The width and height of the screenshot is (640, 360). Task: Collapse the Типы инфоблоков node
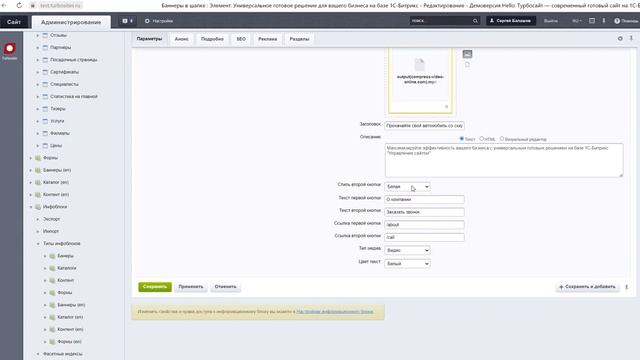(x=38, y=244)
